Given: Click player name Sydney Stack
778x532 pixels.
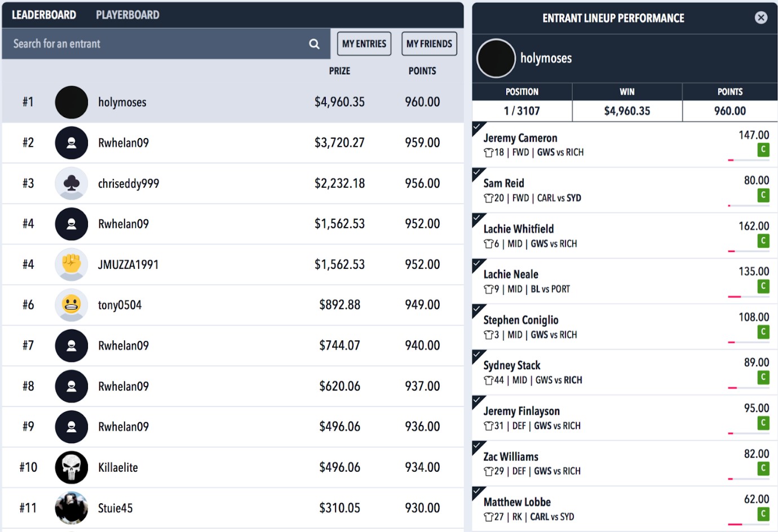Looking at the screenshot, I should [512, 366].
